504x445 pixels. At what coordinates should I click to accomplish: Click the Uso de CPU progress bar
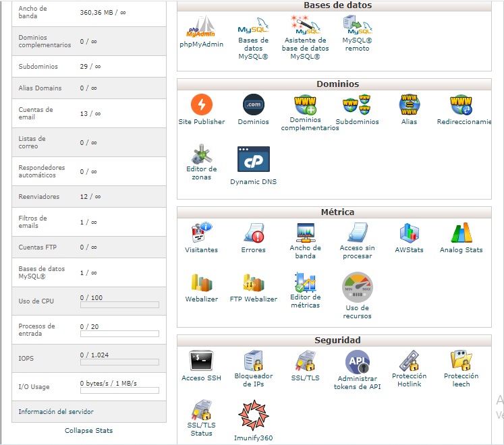pos(119,305)
